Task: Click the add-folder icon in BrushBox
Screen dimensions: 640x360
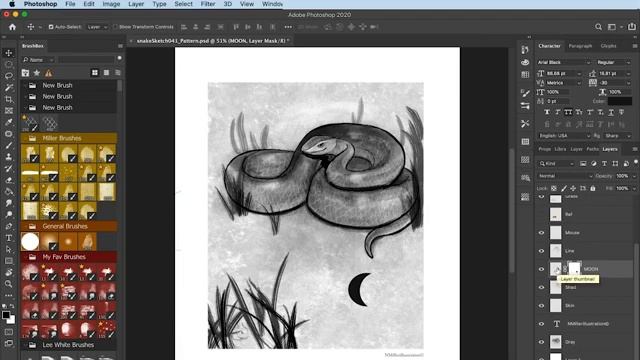Action: (25, 73)
